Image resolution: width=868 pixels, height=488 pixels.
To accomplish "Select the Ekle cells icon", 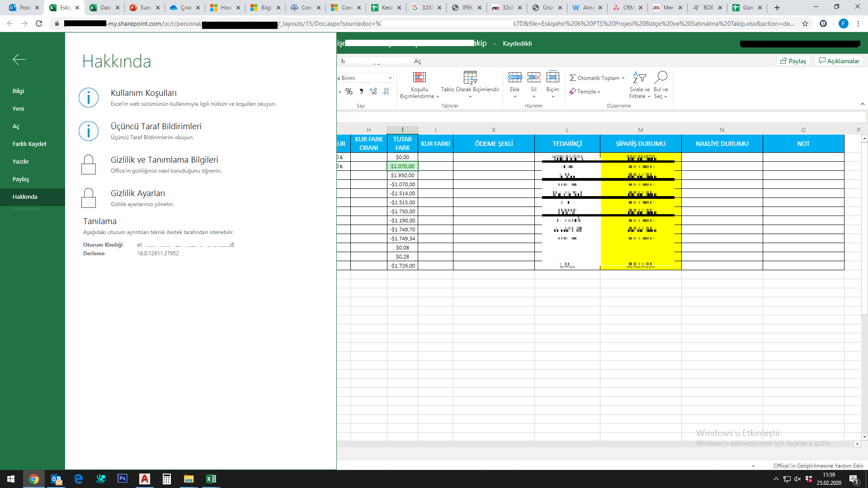I will (x=515, y=77).
